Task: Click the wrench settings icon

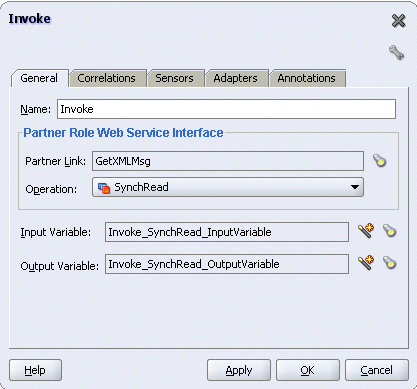Action: (x=396, y=53)
